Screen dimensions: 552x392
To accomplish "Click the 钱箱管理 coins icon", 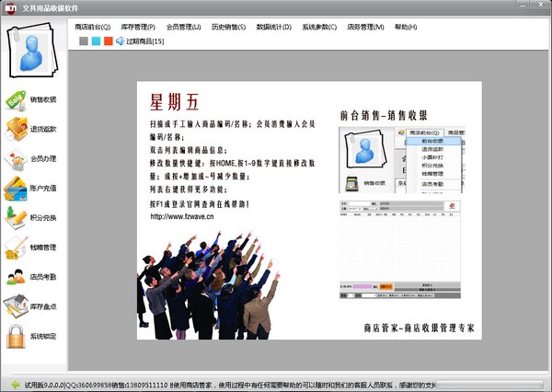I will (x=16, y=248).
